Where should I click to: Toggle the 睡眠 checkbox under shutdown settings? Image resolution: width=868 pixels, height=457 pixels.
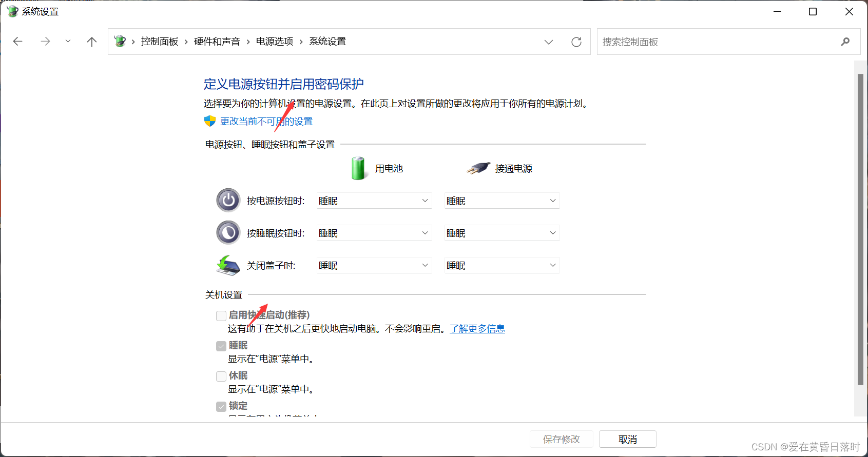click(221, 346)
